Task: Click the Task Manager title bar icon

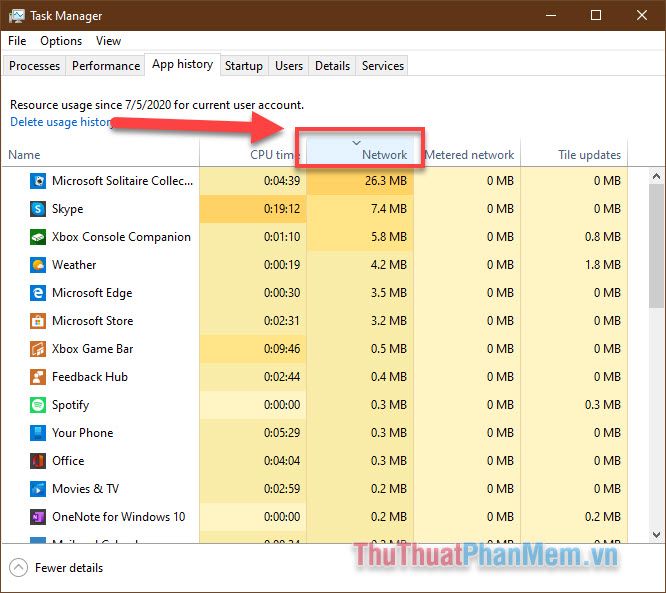Action: point(17,16)
